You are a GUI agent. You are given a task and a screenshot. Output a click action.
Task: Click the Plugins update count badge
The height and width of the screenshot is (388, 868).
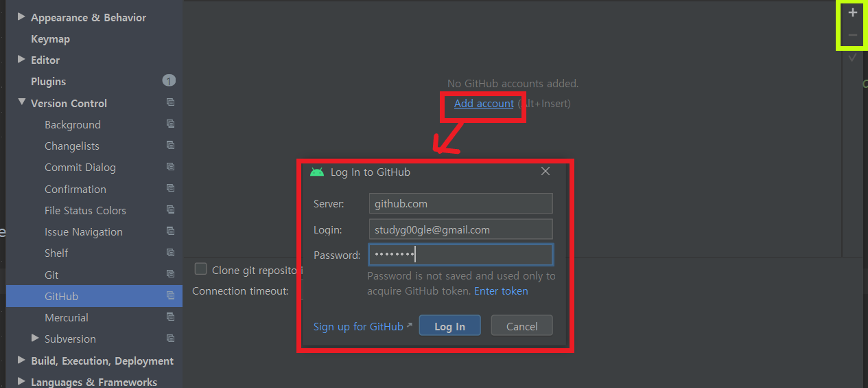tap(169, 81)
